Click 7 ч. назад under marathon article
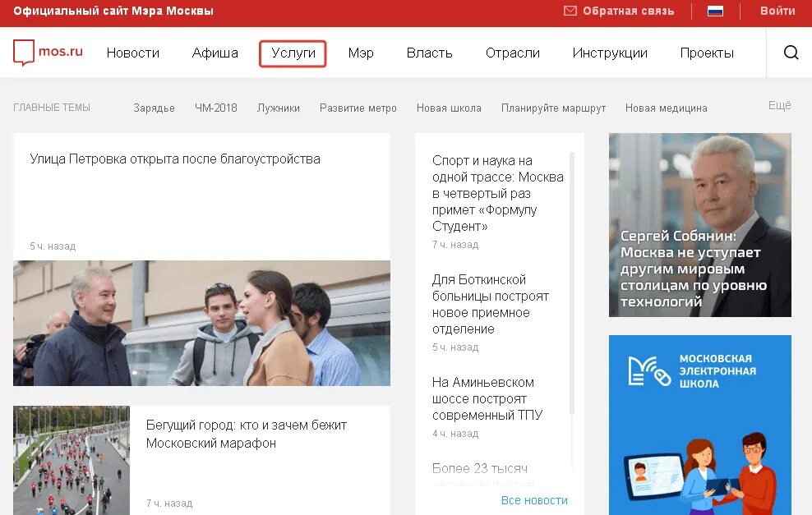Image resolution: width=812 pixels, height=515 pixels. 169,504
